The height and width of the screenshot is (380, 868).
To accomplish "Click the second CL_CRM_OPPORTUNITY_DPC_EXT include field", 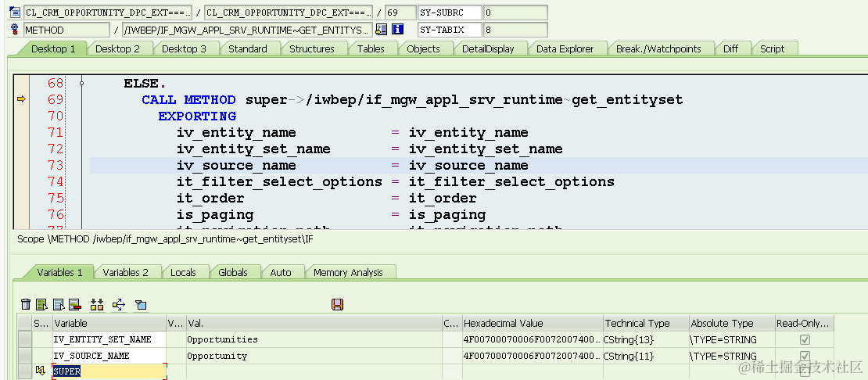I will pyautogui.click(x=289, y=13).
